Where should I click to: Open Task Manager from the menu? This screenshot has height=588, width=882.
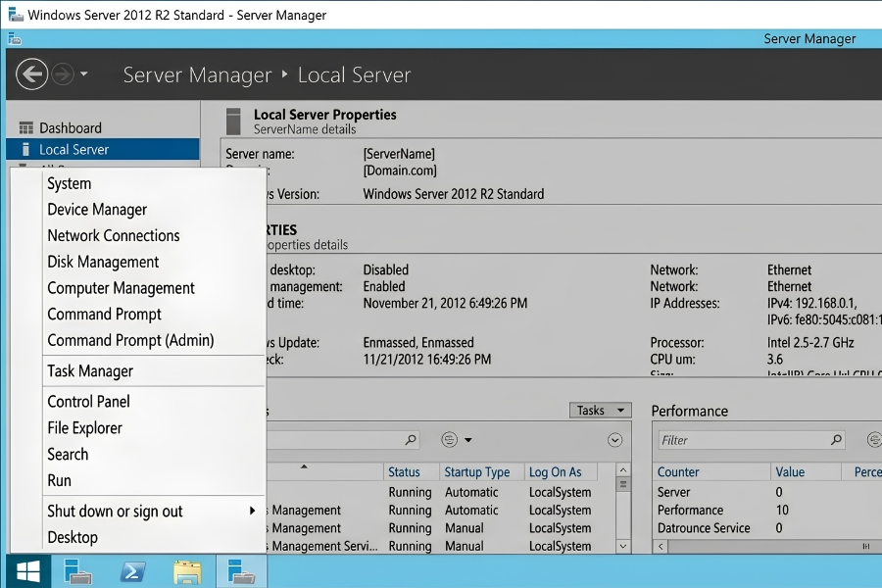pos(90,370)
